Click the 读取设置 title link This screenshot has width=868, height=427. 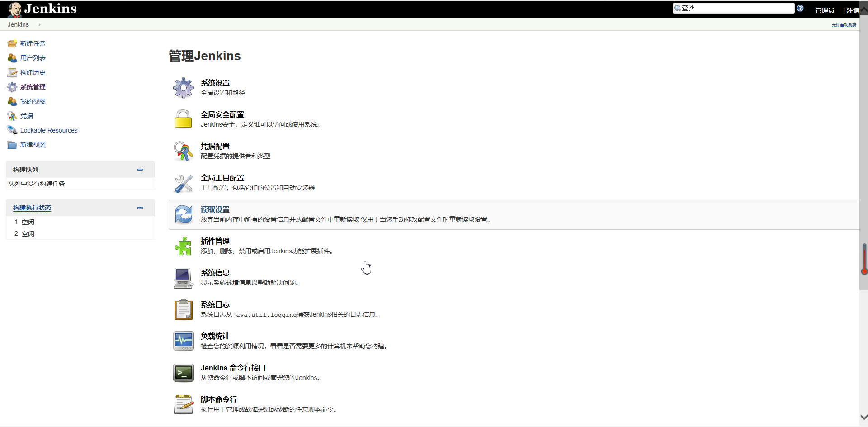coord(215,209)
